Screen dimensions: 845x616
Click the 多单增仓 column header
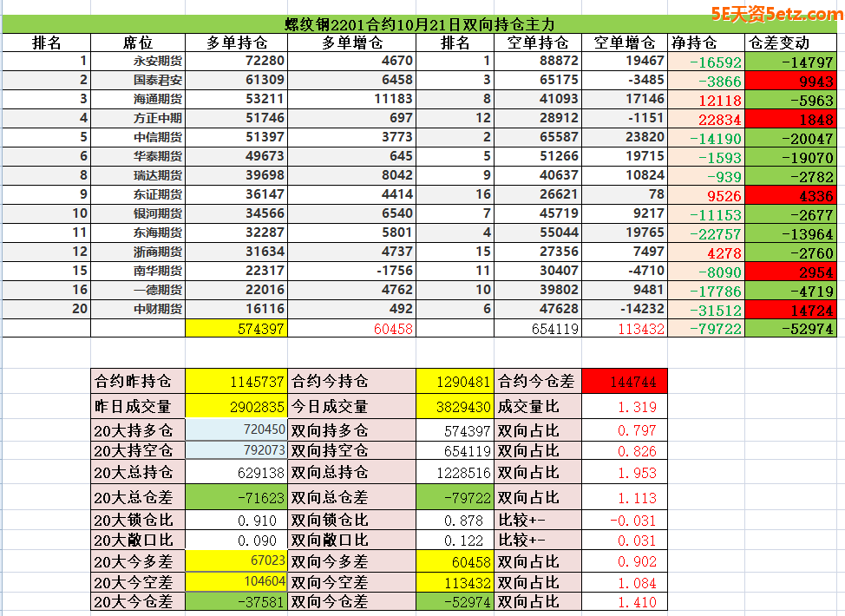[352, 43]
